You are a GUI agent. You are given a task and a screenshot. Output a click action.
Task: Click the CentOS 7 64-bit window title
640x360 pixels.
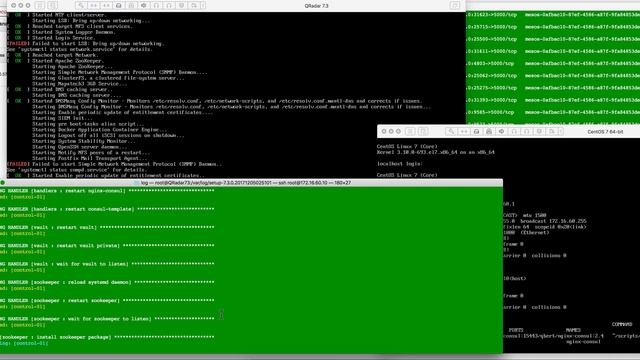click(x=605, y=132)
